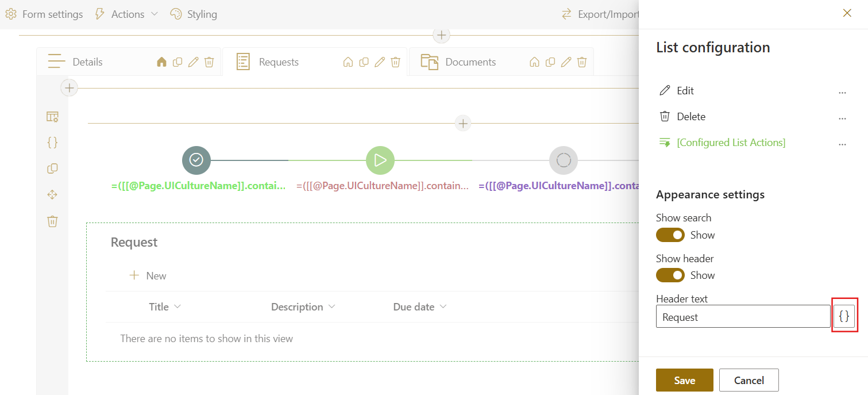Edit the Documents tab with its pencil icon
Image resolution: width=868 pixels, height=395 pixels.
[566, 62]
